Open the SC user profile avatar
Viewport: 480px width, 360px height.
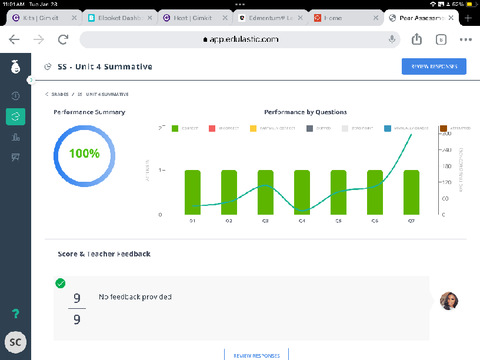pyautogui.click(x=15, y=342)
